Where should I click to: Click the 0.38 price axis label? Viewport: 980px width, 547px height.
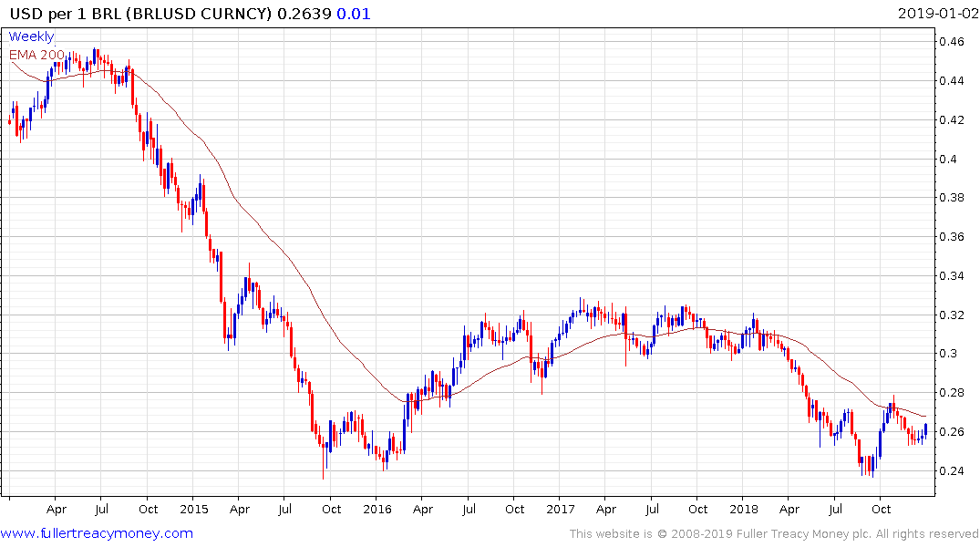(x=951, y=198)
